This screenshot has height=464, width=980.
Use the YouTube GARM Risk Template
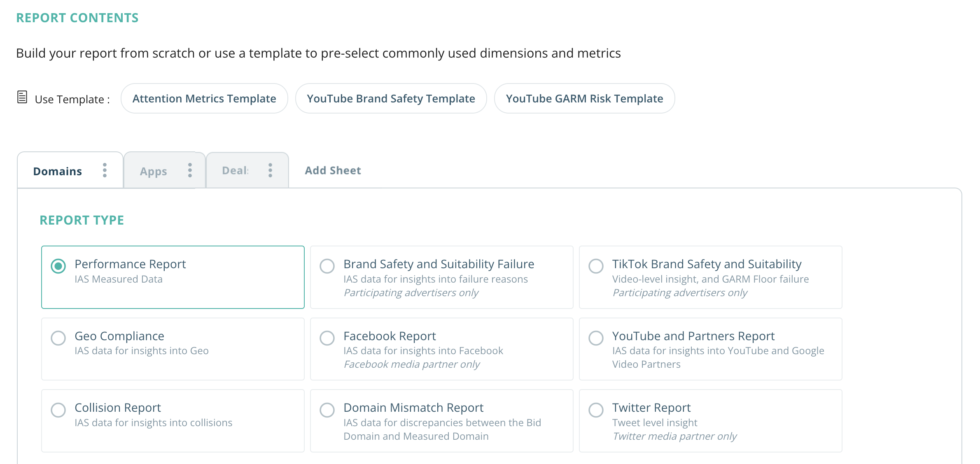coord(584,98)
